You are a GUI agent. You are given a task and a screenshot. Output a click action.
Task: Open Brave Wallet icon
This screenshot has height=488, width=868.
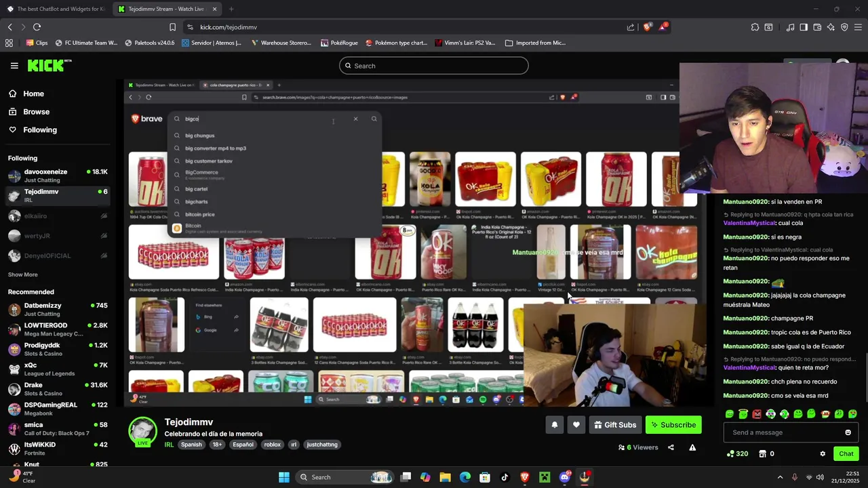(817, 27)
